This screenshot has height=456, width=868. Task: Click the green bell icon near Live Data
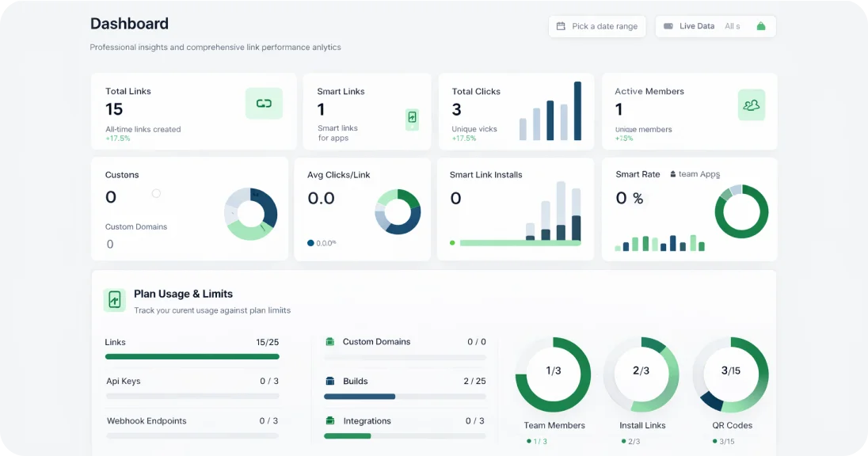coord(761,26)
